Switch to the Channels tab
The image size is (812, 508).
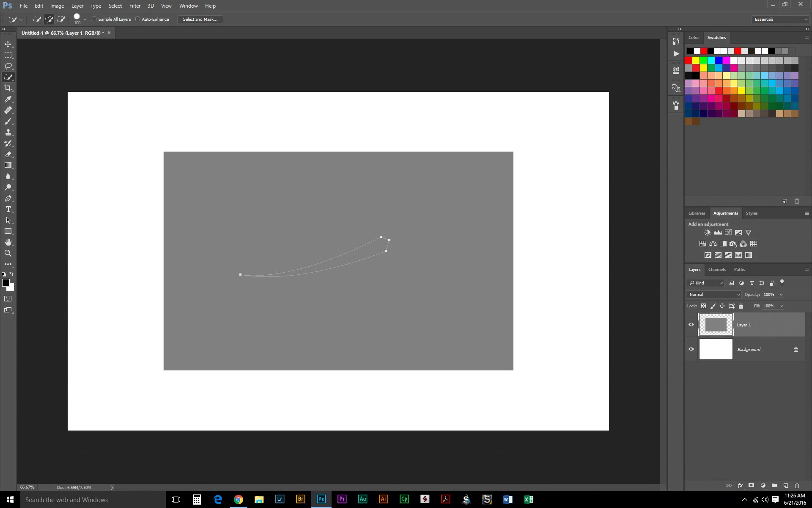[716, 270]
